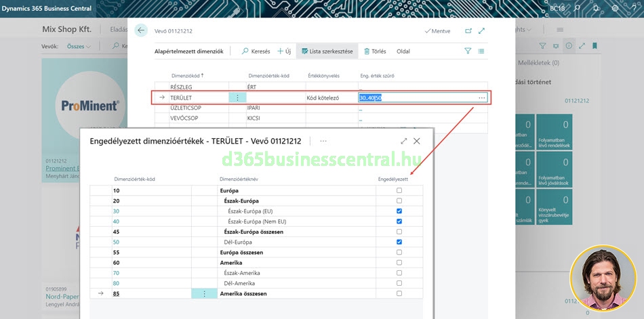Viewport: 644px width, 319px height.
Task: Toggle the filter icon in the Vevők list toolbar
Action: click(x=542, y=46)
